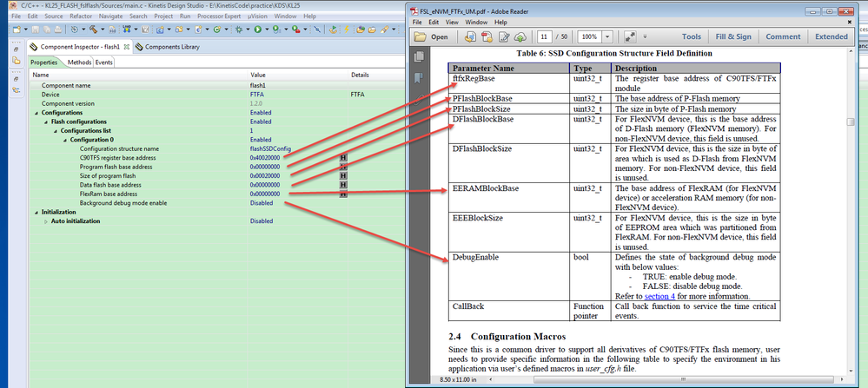Follow the 'section 4' link in PDF
The height and width of the screenshot is (388, 868).
(660, 296)
